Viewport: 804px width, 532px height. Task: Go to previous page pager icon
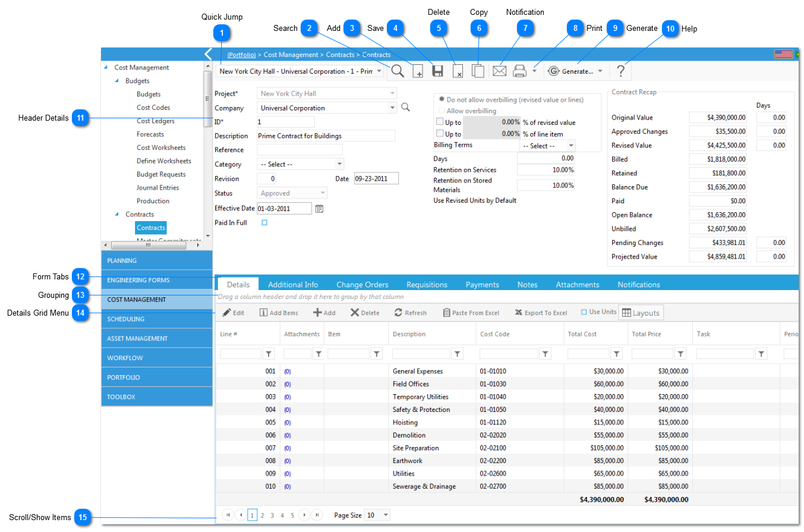[x=240, y=515]
